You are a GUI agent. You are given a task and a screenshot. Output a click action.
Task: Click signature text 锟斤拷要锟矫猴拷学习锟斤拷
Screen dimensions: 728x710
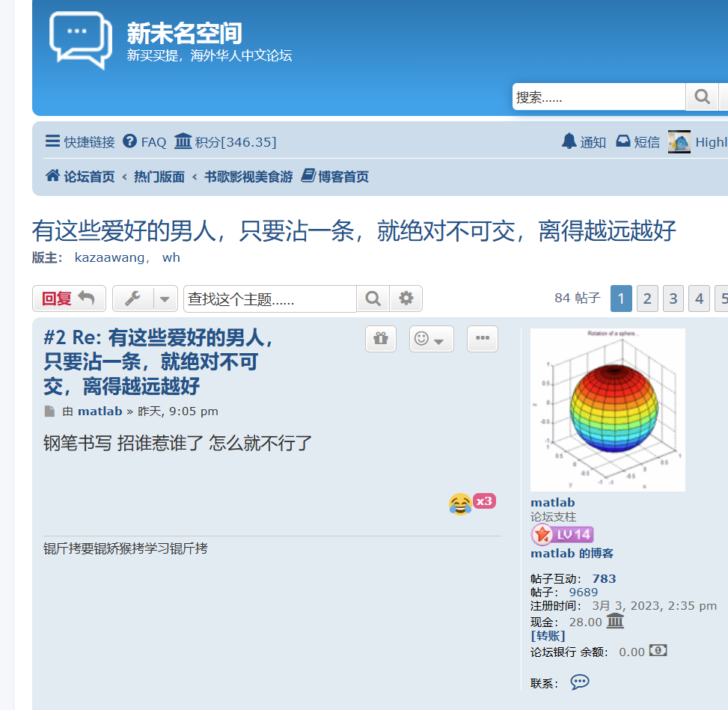click(126, 549)
